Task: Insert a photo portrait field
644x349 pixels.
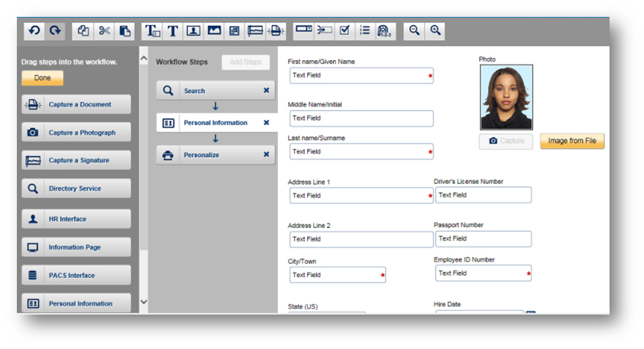Action: [x=193, y=31]
